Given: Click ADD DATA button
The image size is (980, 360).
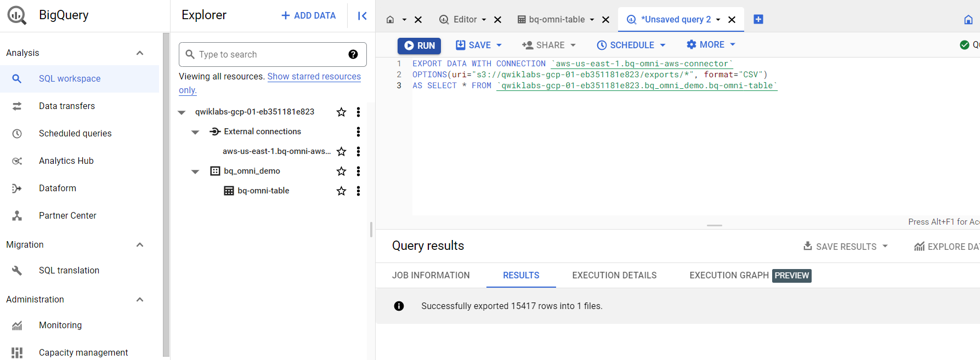Looking at the screenshot, I should 308,16.
